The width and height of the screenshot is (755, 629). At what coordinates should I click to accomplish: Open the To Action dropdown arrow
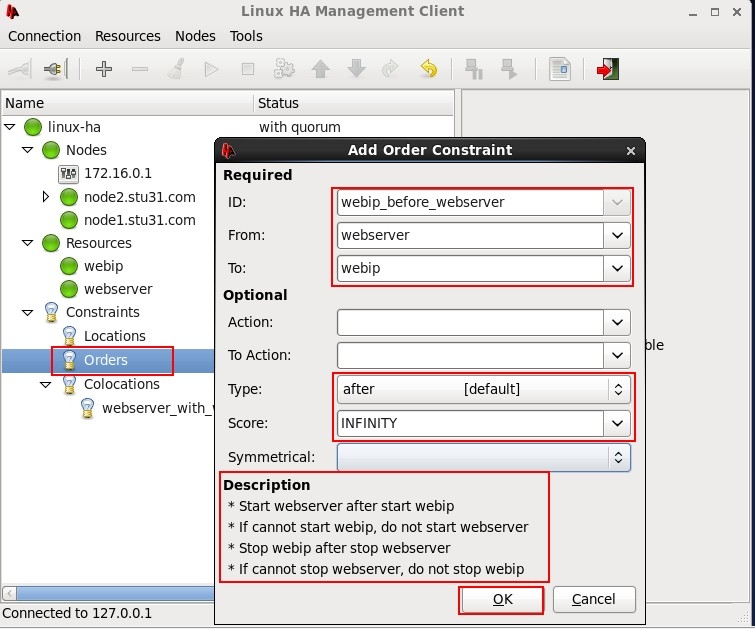617,355
